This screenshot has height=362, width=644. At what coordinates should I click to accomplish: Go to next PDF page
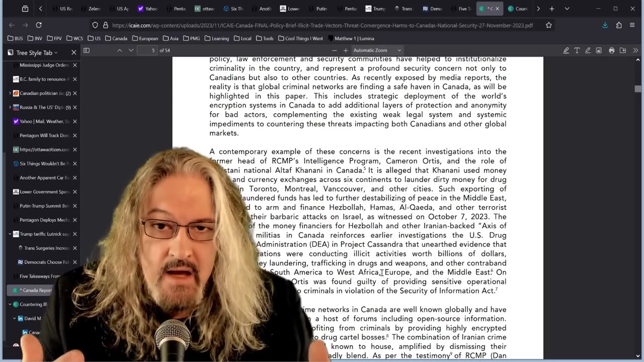[131, 50]
